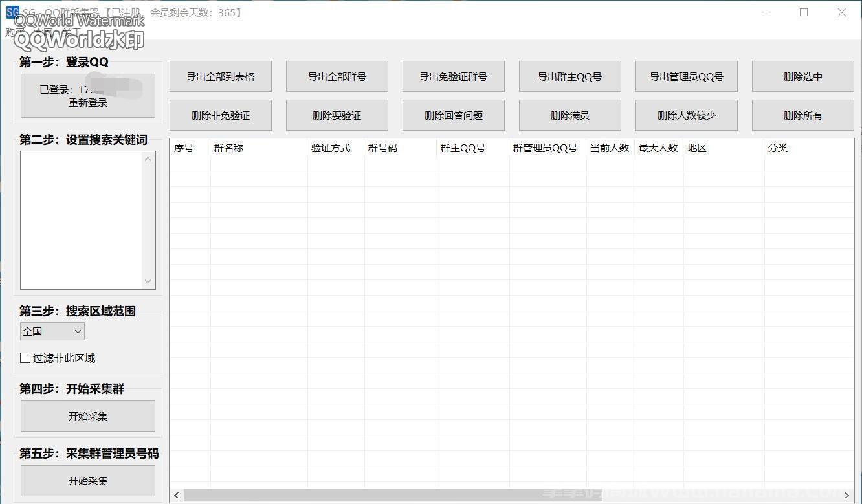Click 删除选中 button

tap(803, 76)
